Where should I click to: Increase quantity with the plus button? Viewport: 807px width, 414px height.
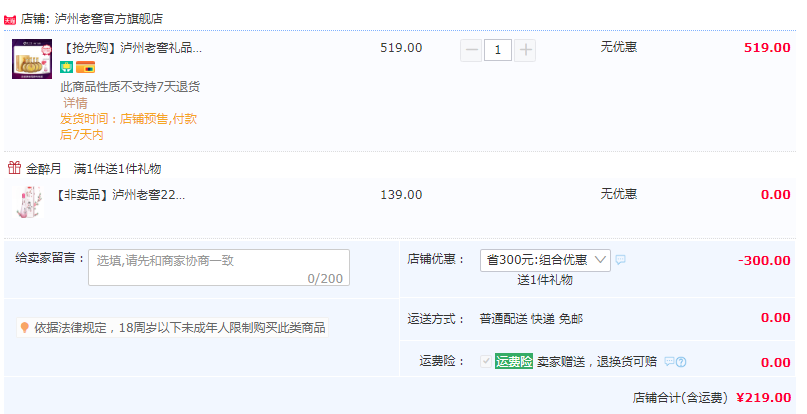click(525, 50)
